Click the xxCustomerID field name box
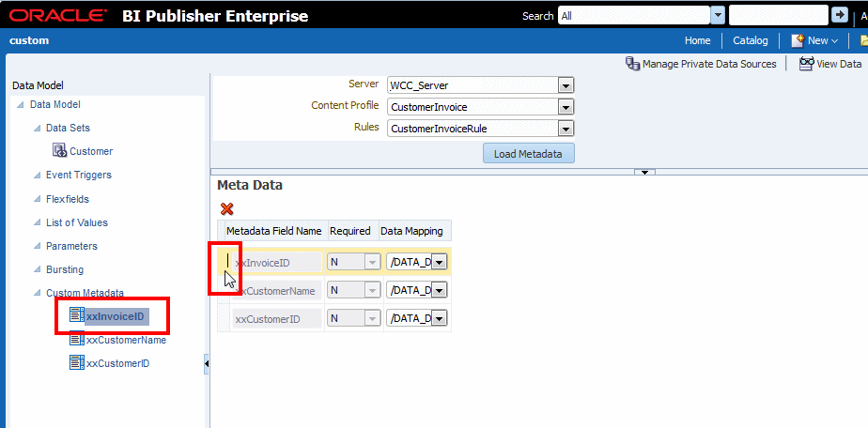This screenshot has width=868, height=428. point(277,318)
